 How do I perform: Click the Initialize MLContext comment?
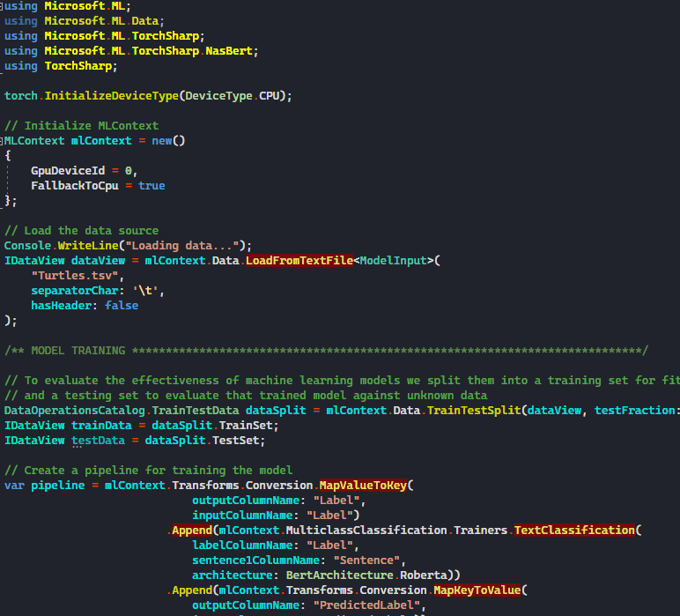(x=82, y=126)
